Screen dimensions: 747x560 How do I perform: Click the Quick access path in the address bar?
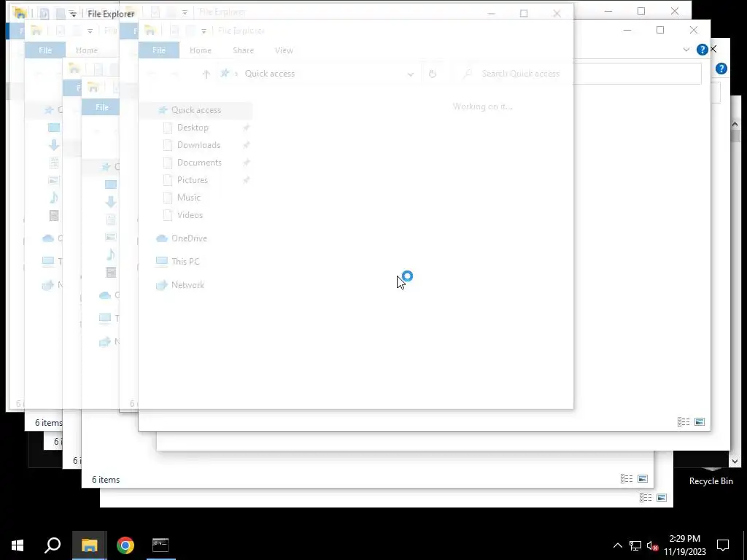(x=270, y=74)
